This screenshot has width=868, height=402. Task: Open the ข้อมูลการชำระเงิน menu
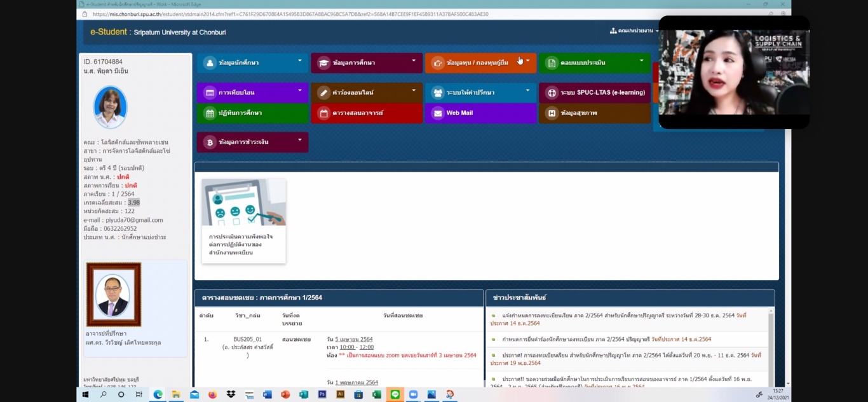tap(252, 142)
